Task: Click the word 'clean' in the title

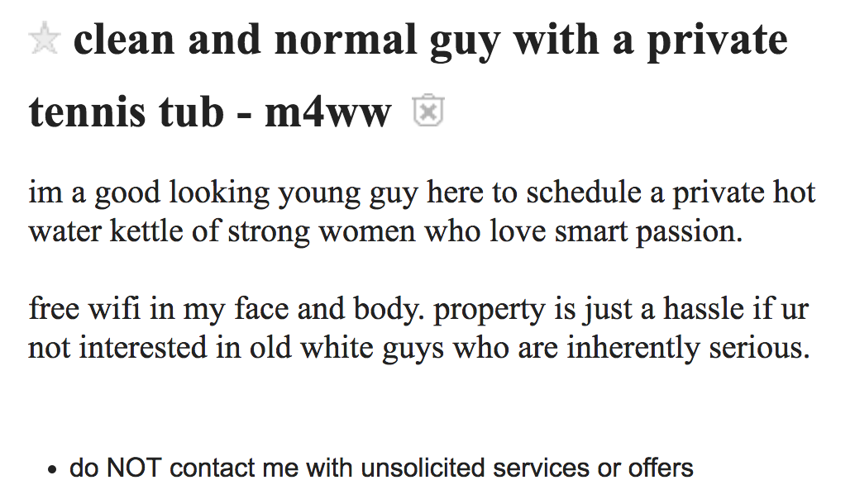Action: tap(124, 41)
